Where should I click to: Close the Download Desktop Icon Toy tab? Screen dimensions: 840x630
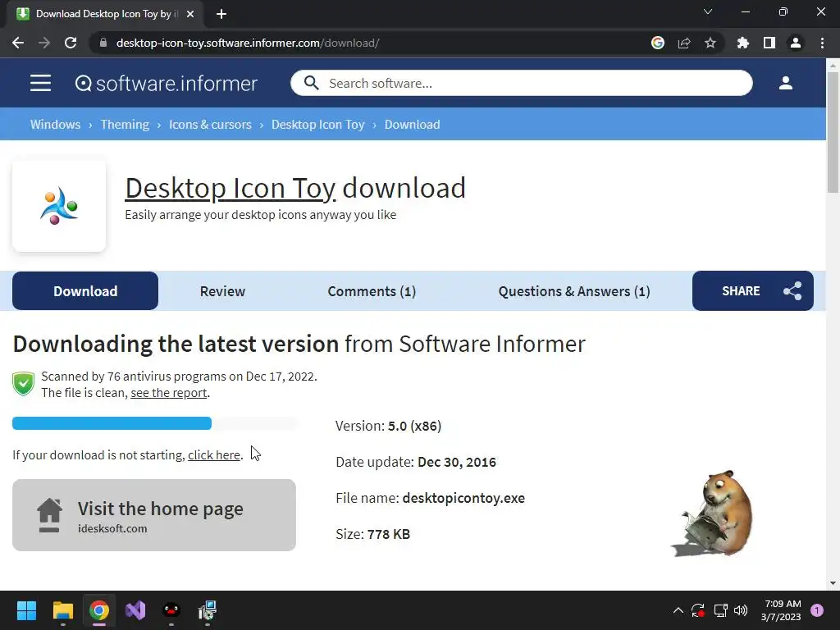[190, 14]
